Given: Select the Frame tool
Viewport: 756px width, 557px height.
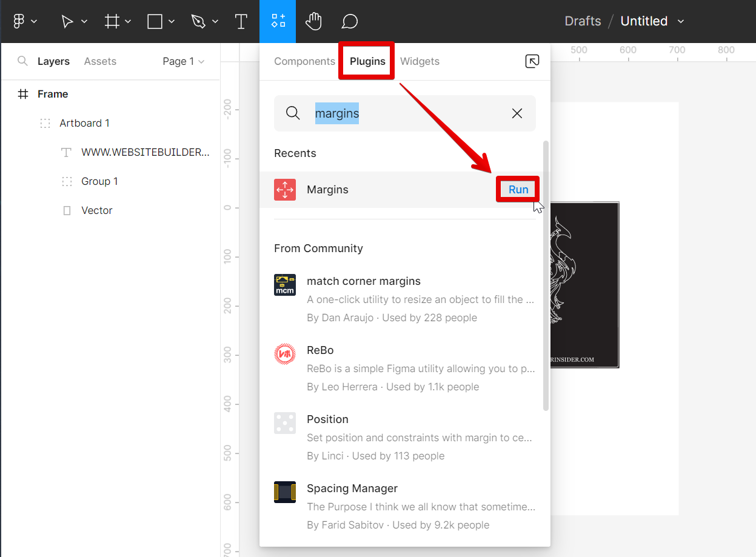Looking at the screenshot, I should [112, 21].
